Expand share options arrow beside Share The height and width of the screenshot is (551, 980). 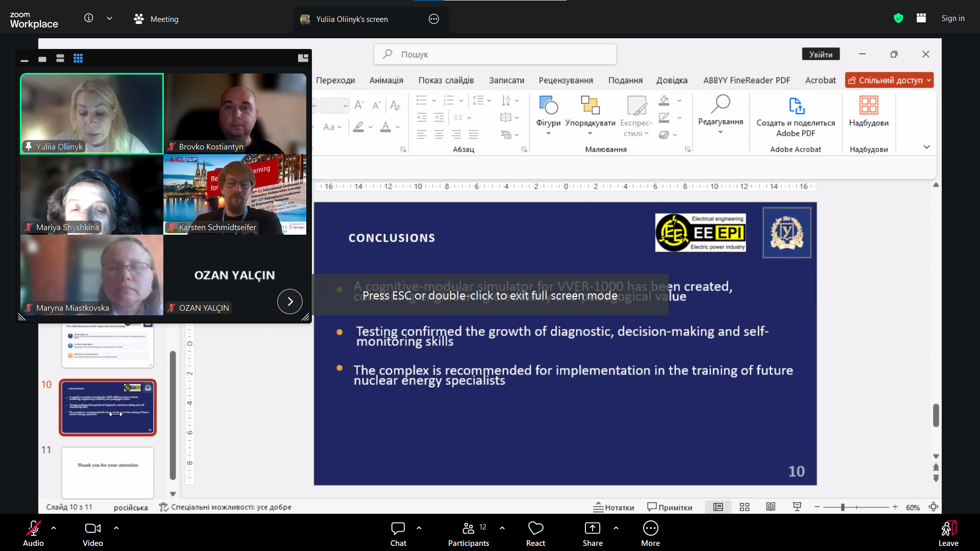(616, 529)
